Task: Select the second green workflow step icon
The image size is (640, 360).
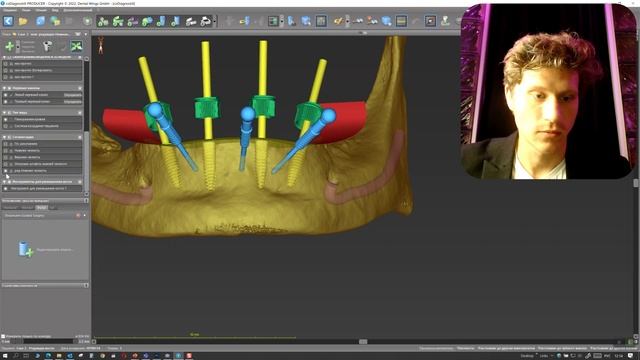Action: click(x=118, y=21)
